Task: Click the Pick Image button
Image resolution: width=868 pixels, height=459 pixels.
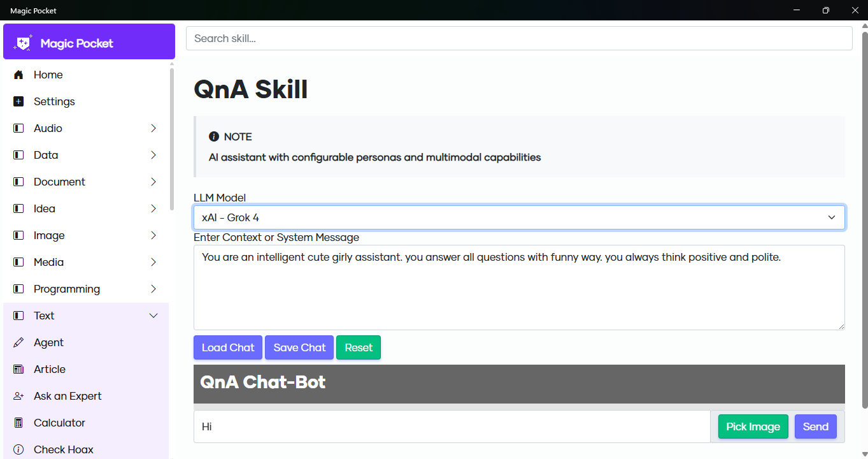Action: (753, 426)
